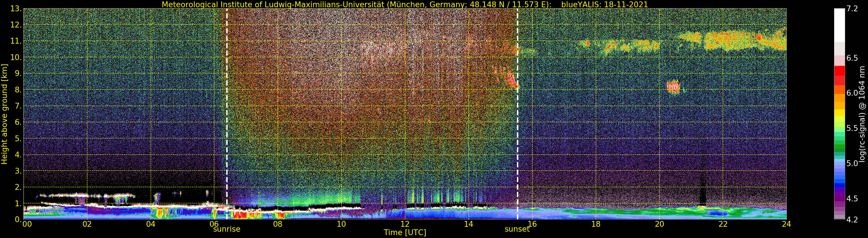The image size is (868, 238).
Task: Click the "04" time axis tick label
Action: [151, 224]
